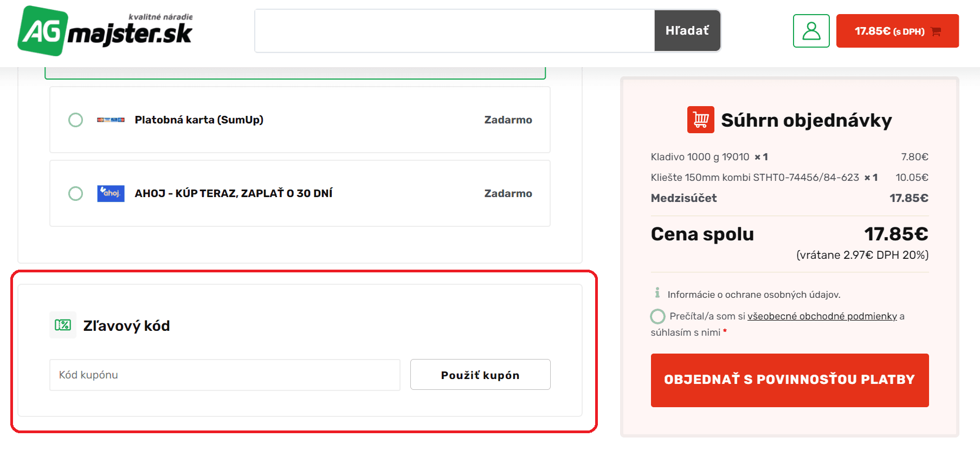Image resolution: width=980 pixels, height=457 pixels.
Task: Open the AGmajster.sk homepage logo
Action: pyautogui.click(x=105, y=31)
